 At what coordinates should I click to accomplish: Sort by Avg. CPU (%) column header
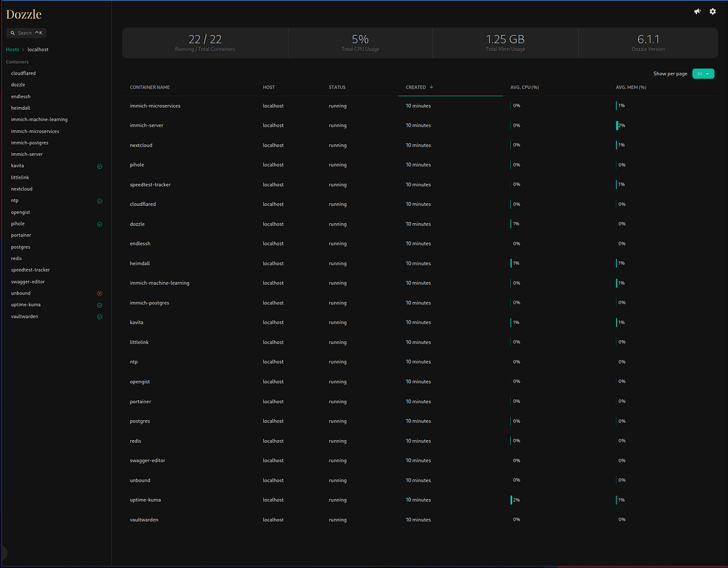coord(525,87)
